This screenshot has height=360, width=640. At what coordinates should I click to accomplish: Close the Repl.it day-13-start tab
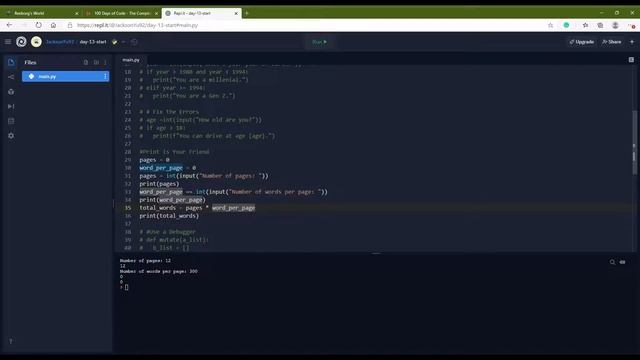click(x=236, y=13)
